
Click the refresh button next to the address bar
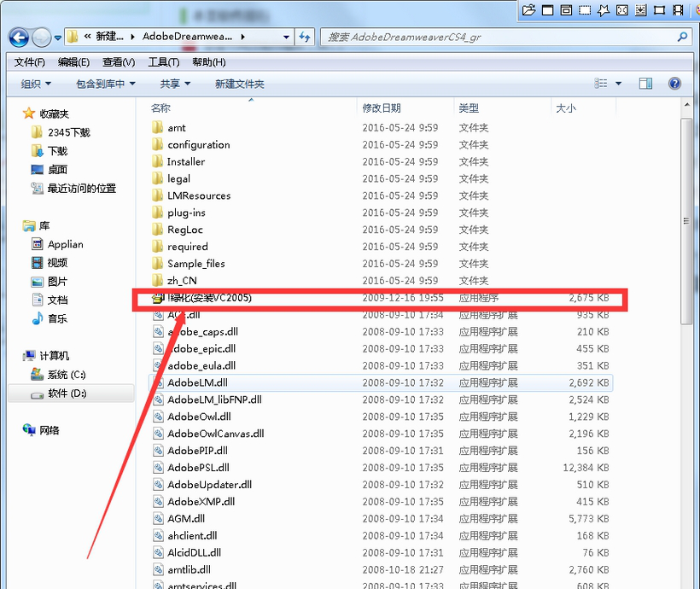(305, 37)
